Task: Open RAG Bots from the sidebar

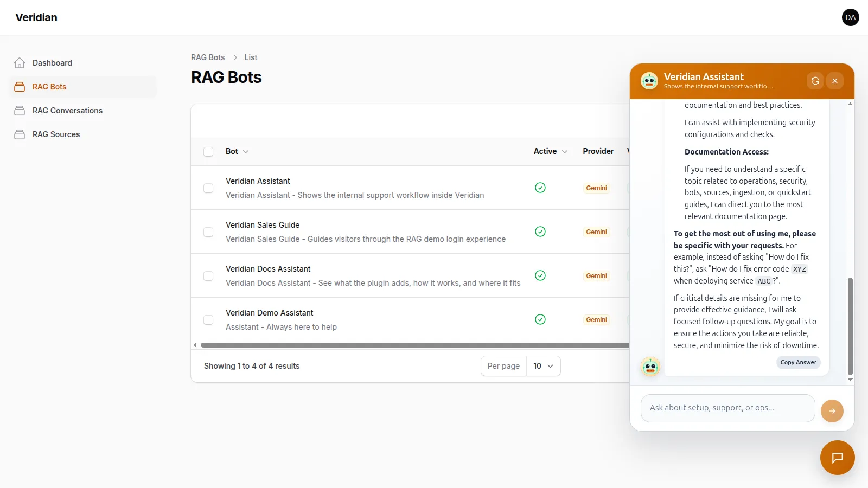Action: tap(82, 87)
